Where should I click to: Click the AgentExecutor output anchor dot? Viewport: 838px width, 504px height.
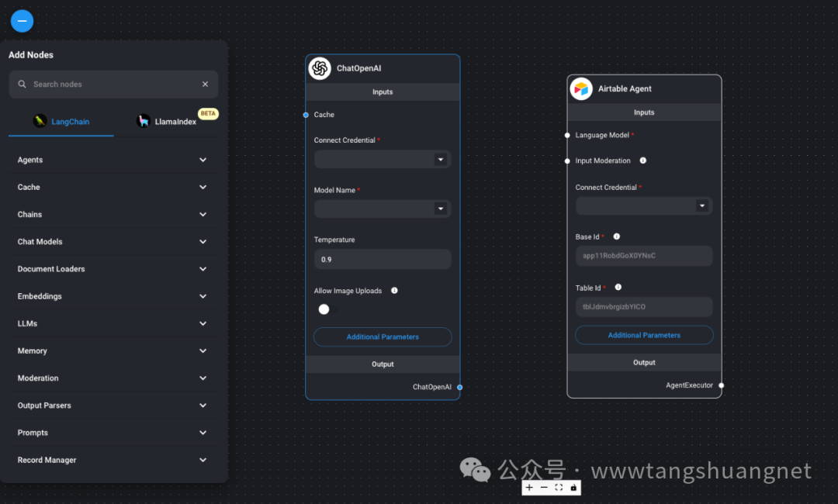click(722, 385)
